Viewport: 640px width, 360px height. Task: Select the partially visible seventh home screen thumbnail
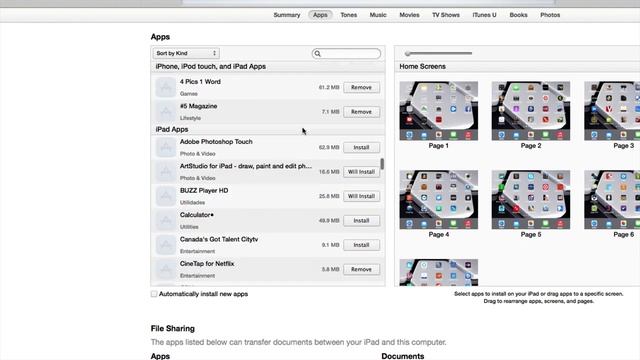(x=439, y=272)
